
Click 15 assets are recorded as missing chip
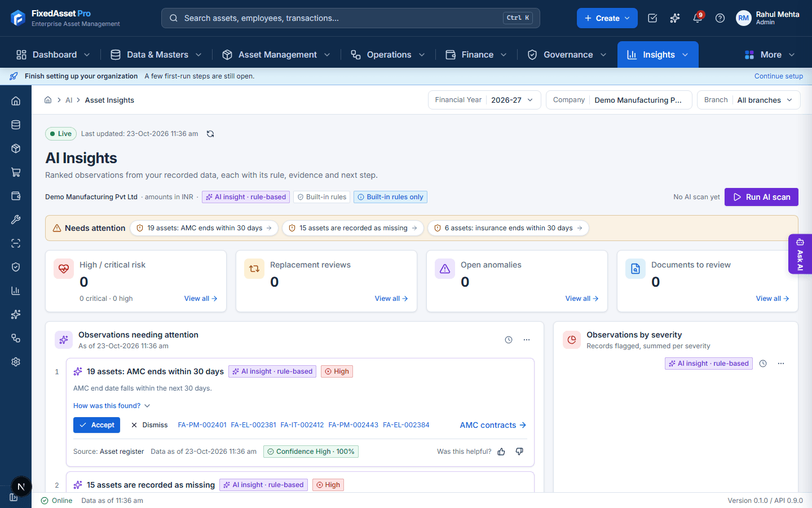pos(353,228)
